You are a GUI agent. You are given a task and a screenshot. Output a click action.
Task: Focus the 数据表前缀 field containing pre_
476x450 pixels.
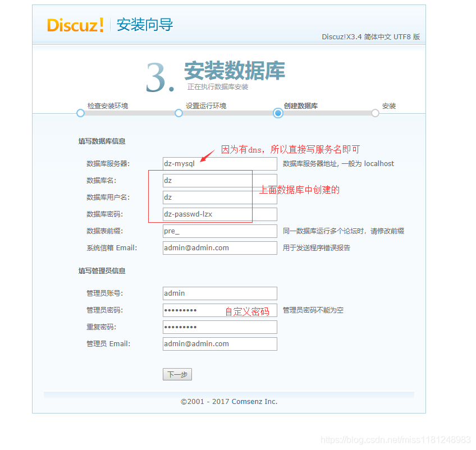(220, 231)
